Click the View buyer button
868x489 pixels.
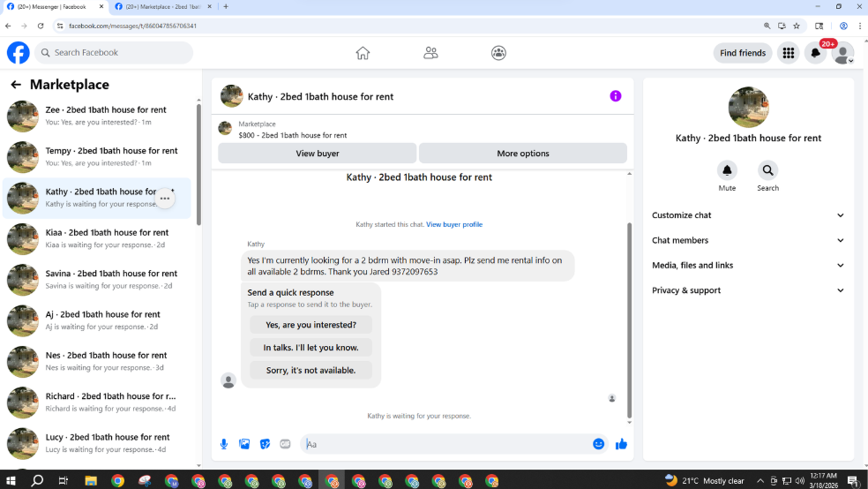pos(318,154)
